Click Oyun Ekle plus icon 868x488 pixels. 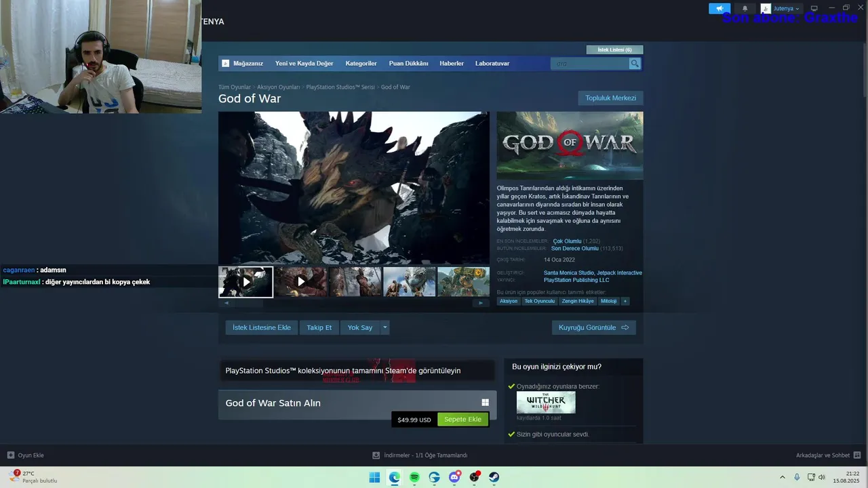(11, 455)
